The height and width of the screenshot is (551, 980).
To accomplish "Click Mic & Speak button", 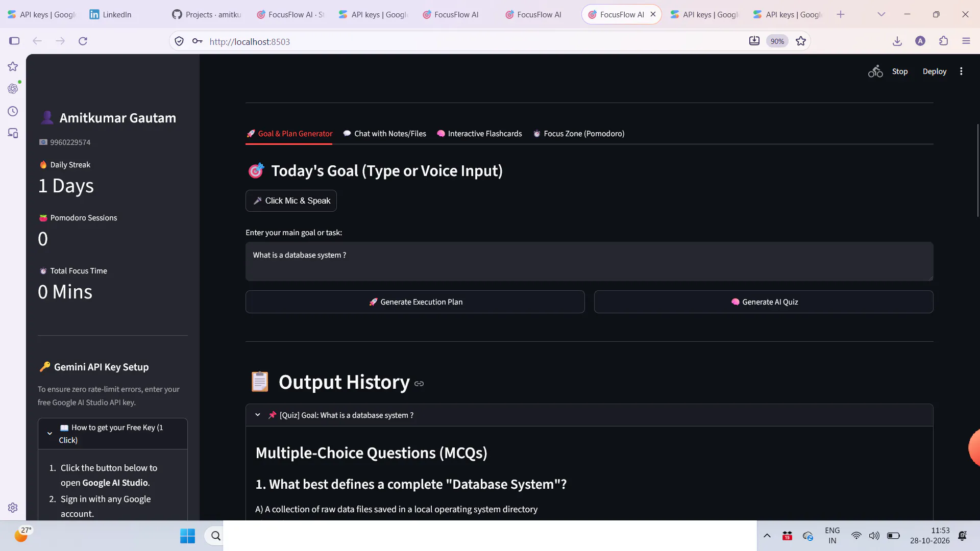I will tap(291, 201).
